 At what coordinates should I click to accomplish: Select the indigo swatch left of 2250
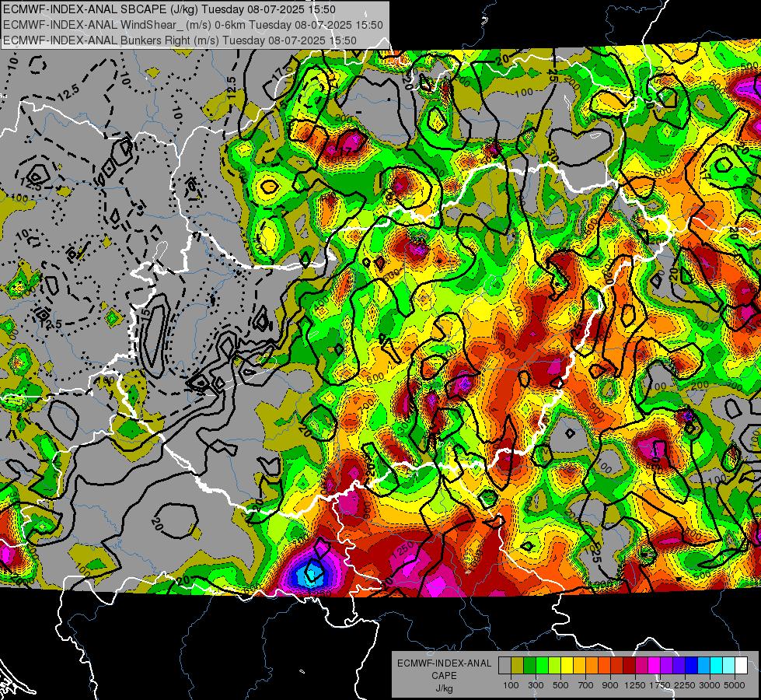tap(679, 666)
